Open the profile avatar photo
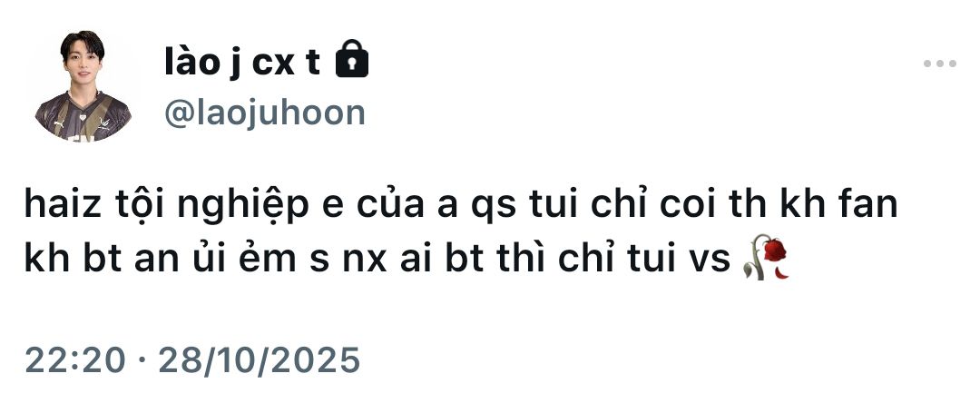Image resolution: width=980 pixels, height=403 pixels. 83,85
